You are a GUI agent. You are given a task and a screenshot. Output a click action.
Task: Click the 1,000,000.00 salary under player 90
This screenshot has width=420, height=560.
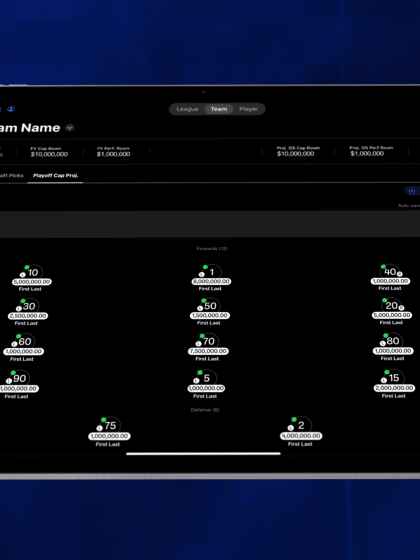(19, 388)
